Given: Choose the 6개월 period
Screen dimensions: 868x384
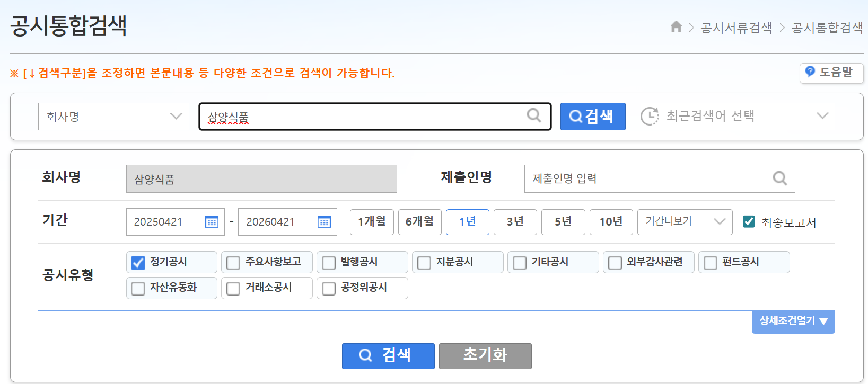Looking at the screenshot, I should point(420,222).
